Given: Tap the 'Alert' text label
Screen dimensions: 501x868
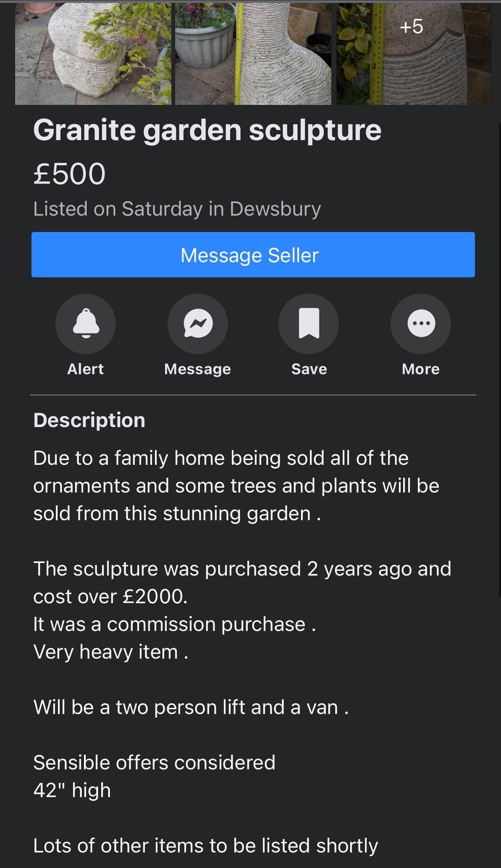Looking at the screenshot, I should (x=86, y=369).
